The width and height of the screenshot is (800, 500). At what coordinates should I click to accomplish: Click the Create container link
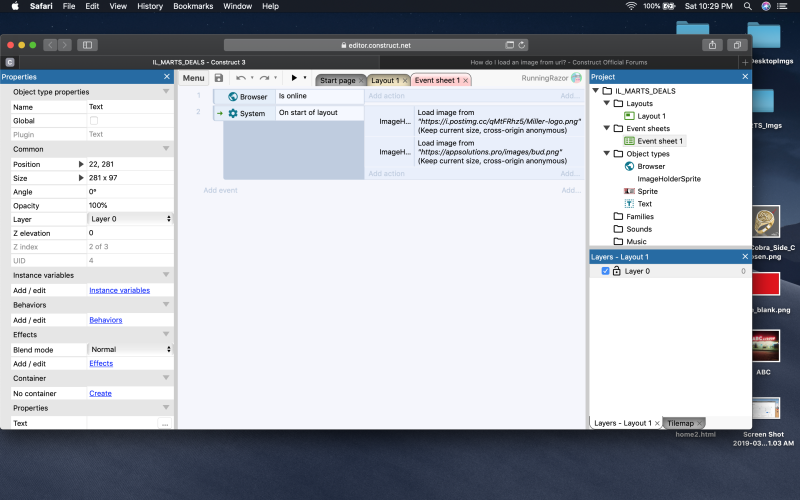coord(100,393)
